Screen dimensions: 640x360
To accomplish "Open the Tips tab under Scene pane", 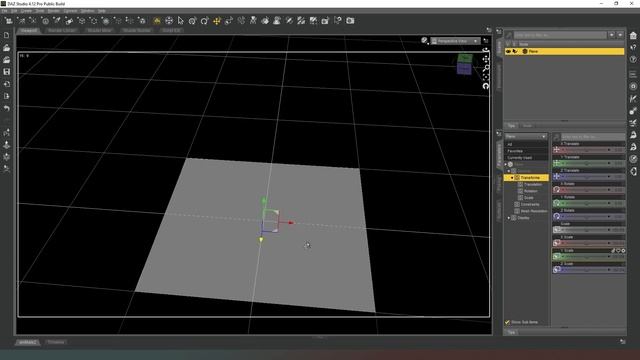I will coord(511,126).
